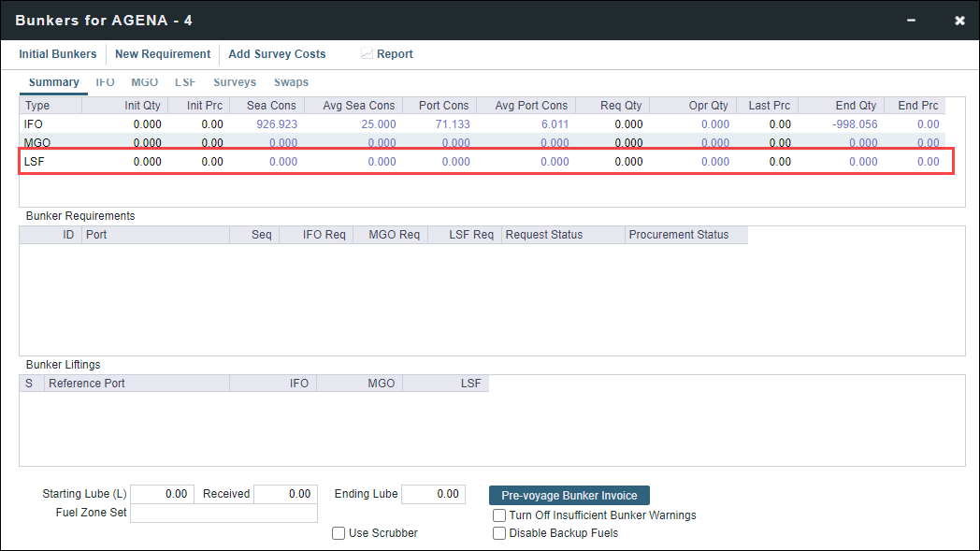Click the Sea Cons column header
Viewport: 980px width, 551px height.
point(271,106)
